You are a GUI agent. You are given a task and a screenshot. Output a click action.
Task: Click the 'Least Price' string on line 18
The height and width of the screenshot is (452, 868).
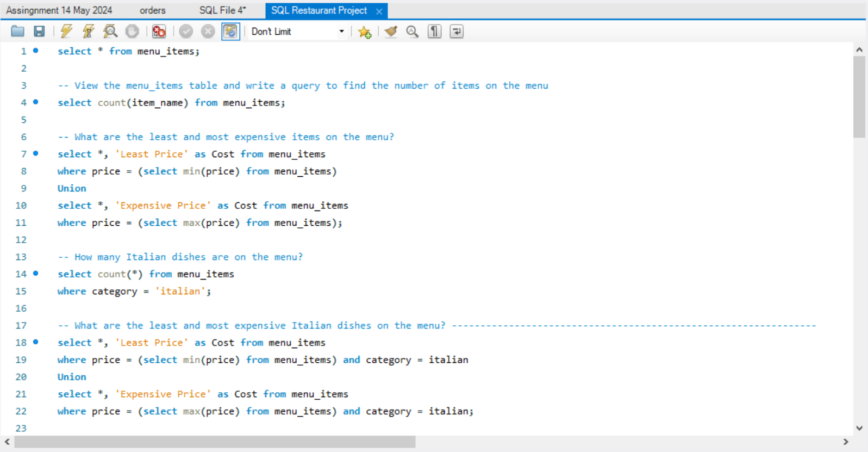pyautogui.click(x=152, y=343)
